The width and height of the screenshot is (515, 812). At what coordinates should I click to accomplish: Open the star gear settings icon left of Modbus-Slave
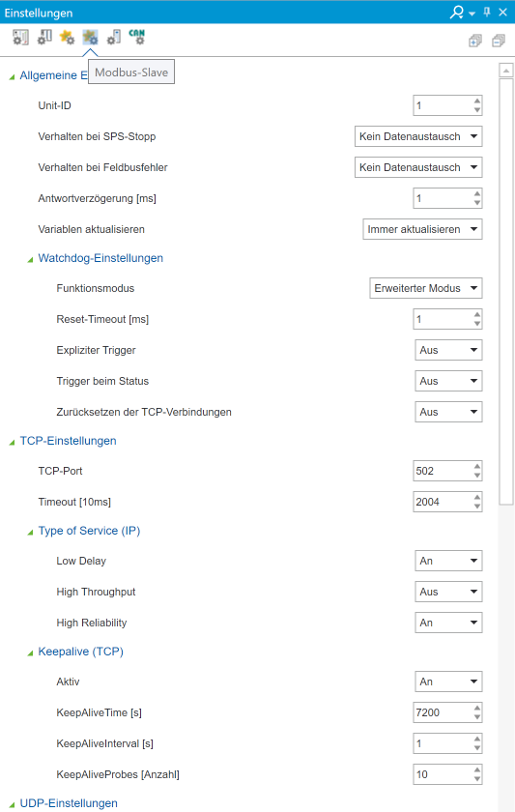tap(68, 38)
